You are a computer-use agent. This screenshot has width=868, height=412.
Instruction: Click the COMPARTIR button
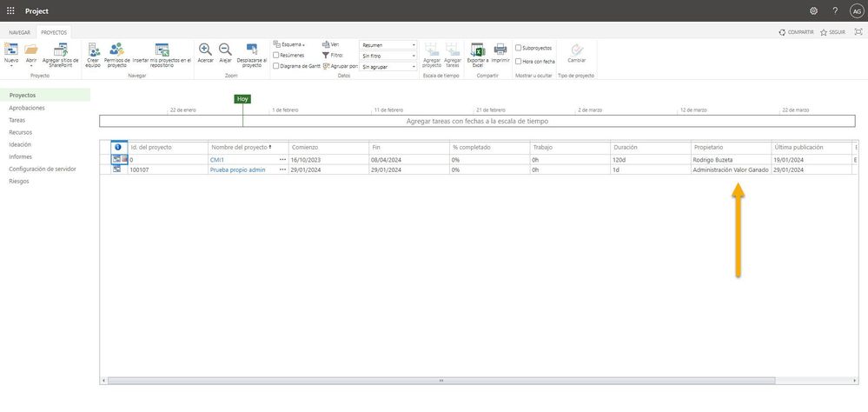click(x=796, y=32)
